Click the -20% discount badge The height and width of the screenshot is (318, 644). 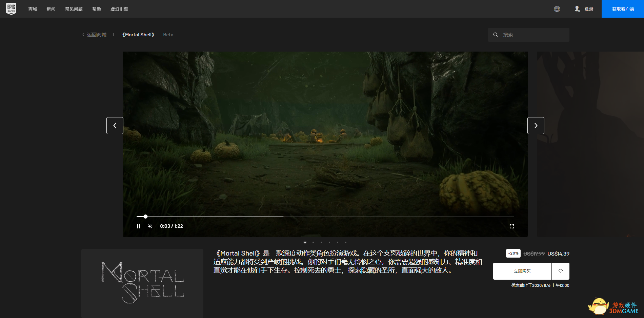513,254
